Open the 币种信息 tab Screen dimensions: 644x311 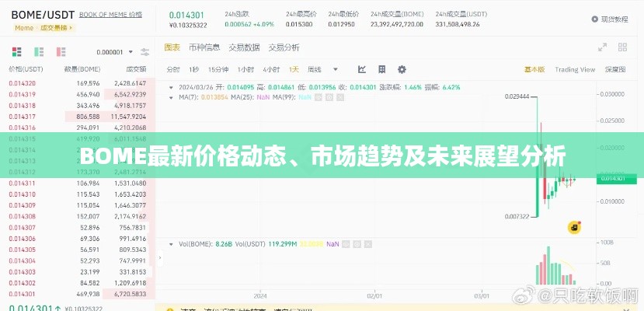tap(204, 47)
